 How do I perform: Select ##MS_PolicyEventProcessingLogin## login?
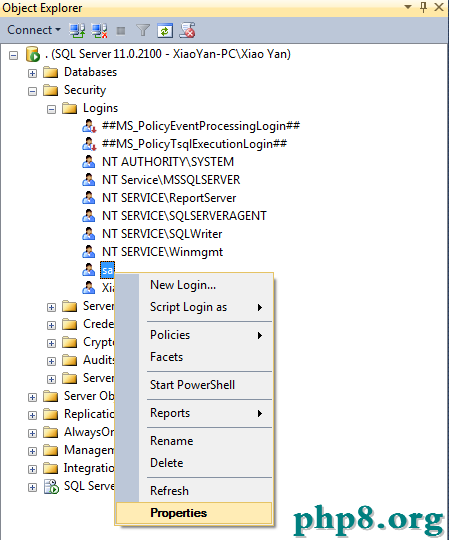coord(201,126)
